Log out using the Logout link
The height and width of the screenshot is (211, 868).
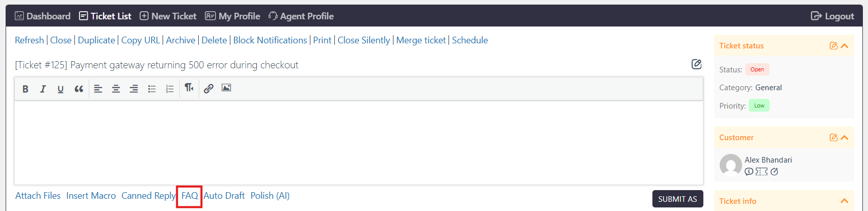pos(832,16)
